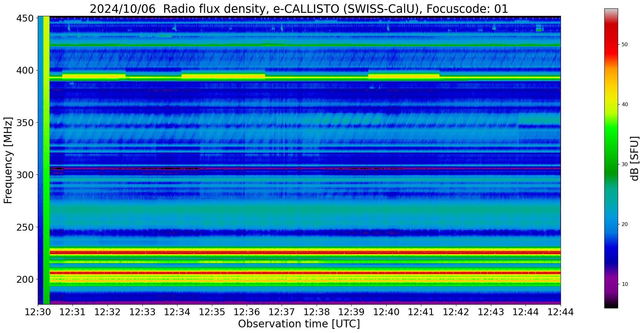644x333 pixels.
Task: Click the colorbar tick label 40
Action: tap(625, 105)
